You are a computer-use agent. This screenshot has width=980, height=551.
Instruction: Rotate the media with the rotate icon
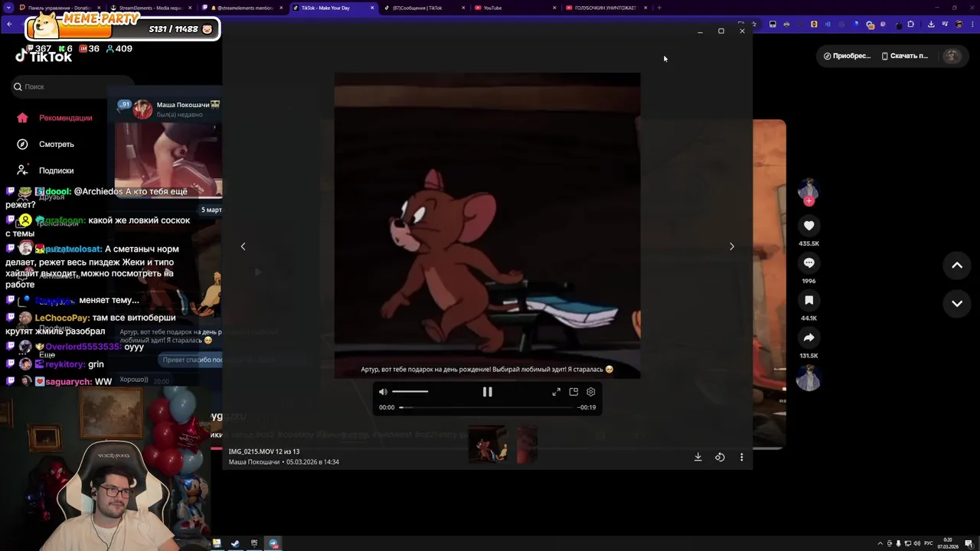click(x=720, y=457)
